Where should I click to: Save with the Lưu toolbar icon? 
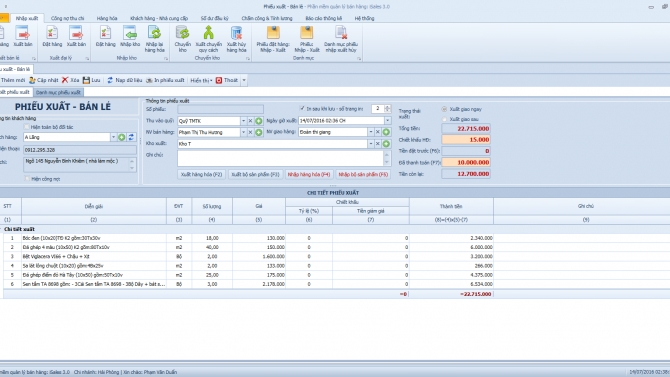pos(91,80)
